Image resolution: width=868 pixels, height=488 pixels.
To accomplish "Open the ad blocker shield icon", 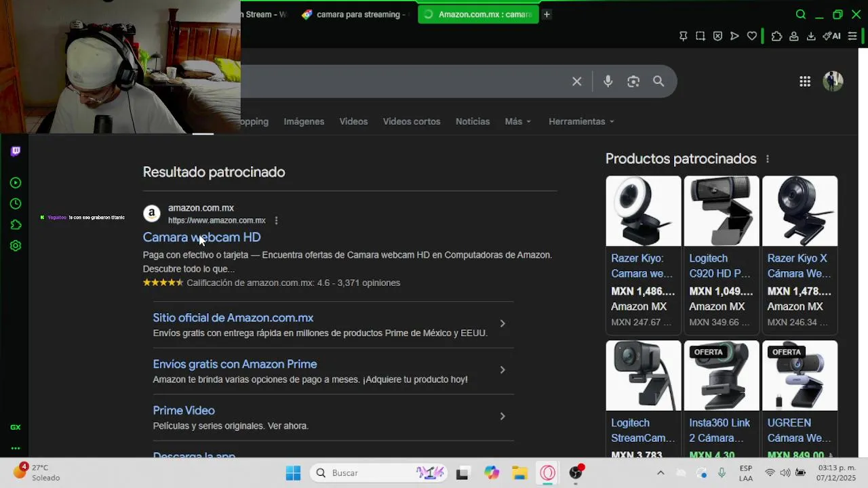I will [717, 36].
